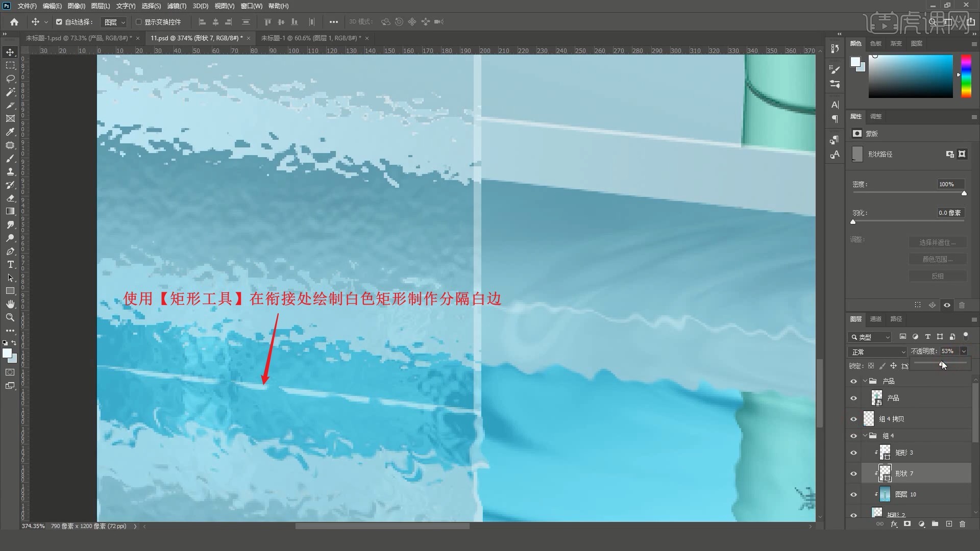Select the Magic Wand tool
The width and height of the screenshot is (980, 551).
[10, 92]
